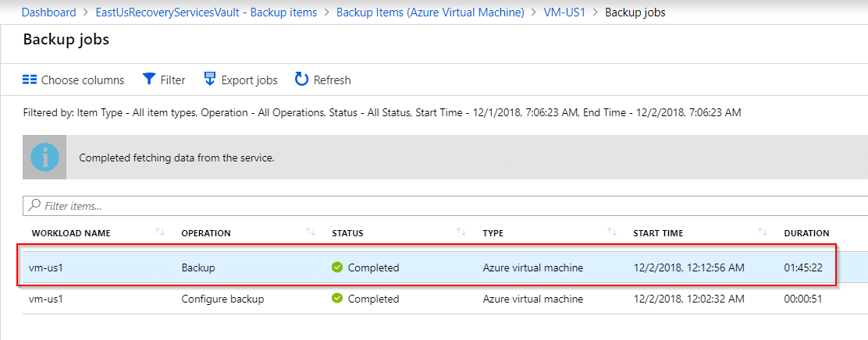Click the Refresh circular arrow icon
Screen dimensions: 868x340
point(301,79)
